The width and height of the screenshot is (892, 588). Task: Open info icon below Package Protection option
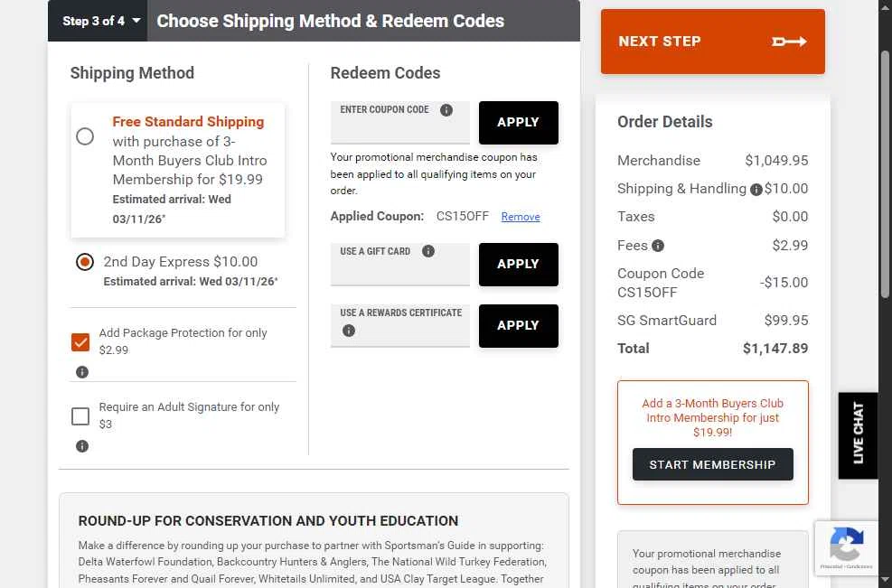pyautogui.click(x=82, y=372)
